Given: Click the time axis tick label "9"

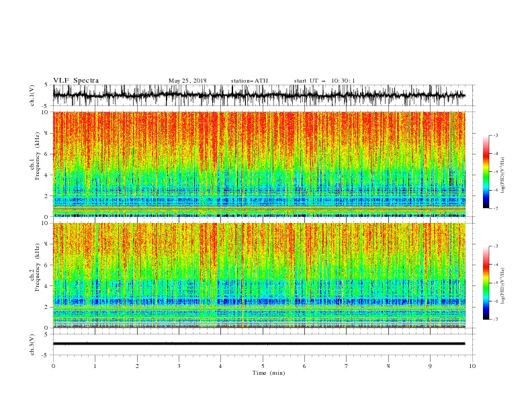Looking at the screenshot, I should coord(430,366).
